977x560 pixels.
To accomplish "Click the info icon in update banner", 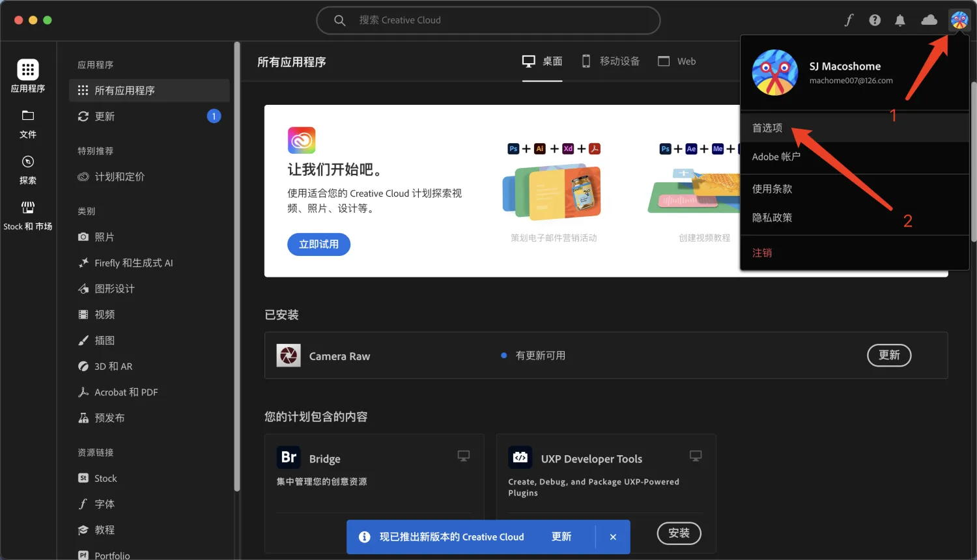I will (x=365, y=537).
